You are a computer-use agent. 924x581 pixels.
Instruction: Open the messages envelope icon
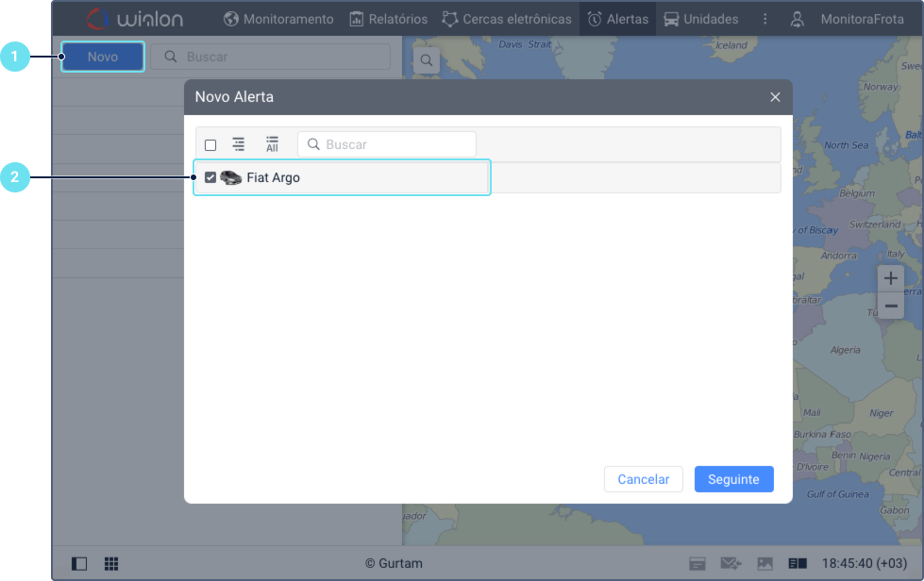point(731,563)
